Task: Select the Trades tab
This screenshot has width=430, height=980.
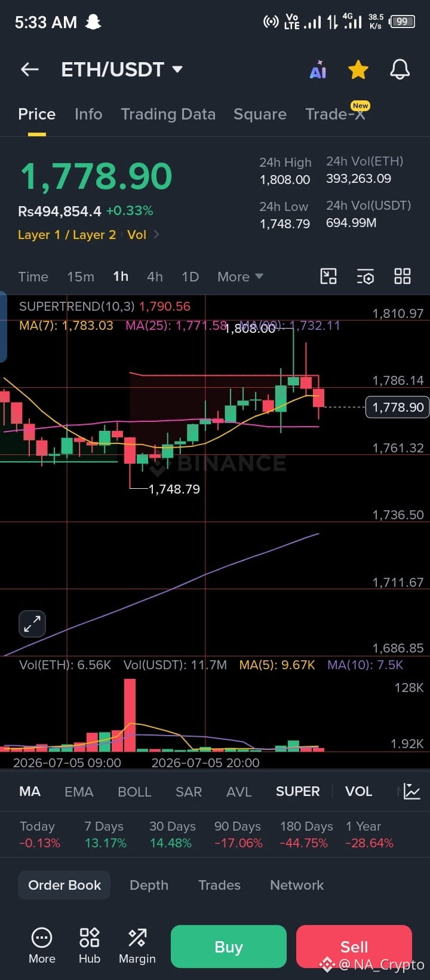Action: (219, 886)
